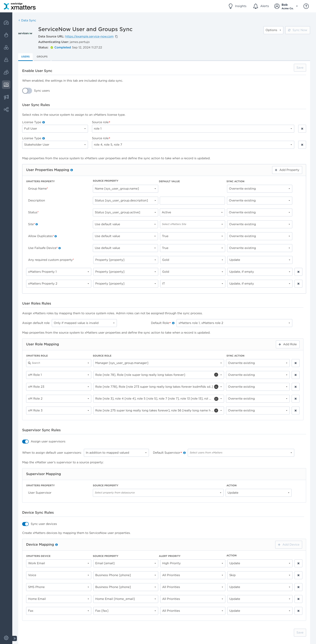316x644 pixels.
Task: Open the Full User license type dropdown
Action: coord(55,128)
